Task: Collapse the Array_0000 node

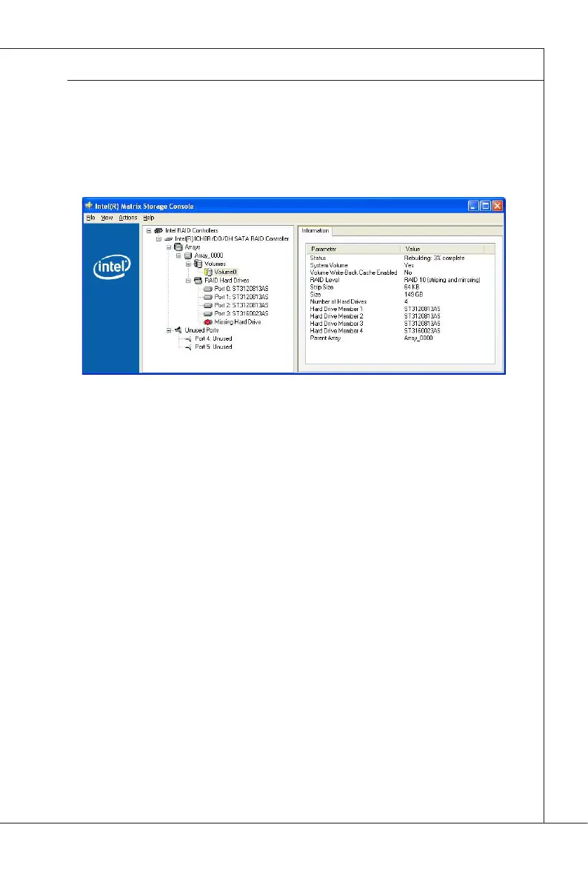Action: click(179, 255)
